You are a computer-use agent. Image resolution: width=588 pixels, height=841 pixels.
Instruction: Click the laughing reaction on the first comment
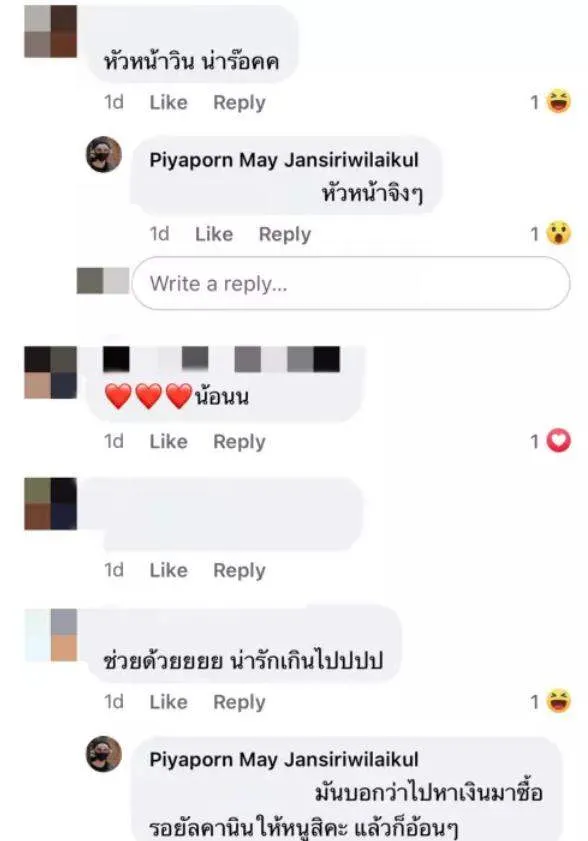(x=558, y=102)
